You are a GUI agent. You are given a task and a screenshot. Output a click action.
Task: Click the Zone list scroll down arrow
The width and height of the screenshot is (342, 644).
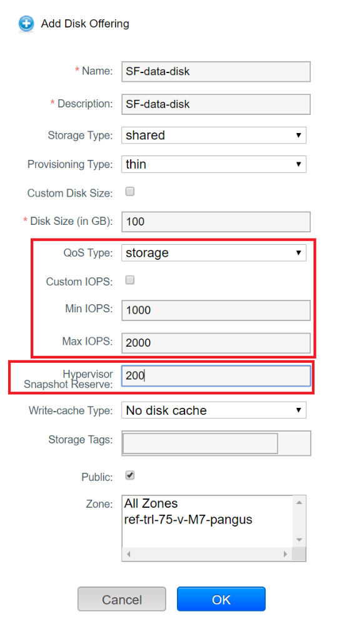[299, 540]
